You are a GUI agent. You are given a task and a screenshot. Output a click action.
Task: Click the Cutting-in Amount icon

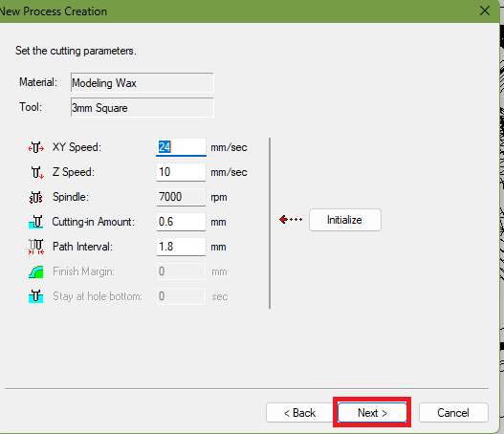click(36, 222)
